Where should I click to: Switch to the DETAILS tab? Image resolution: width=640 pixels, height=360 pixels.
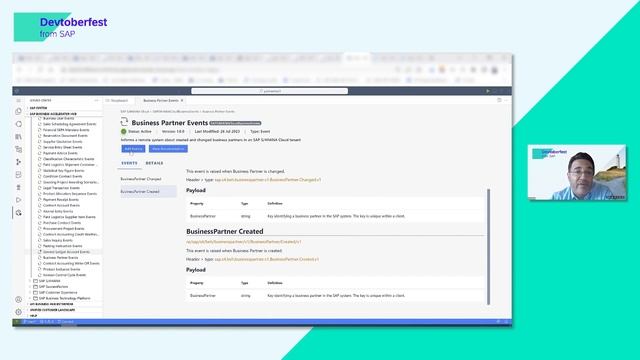[x=154, y=163]
